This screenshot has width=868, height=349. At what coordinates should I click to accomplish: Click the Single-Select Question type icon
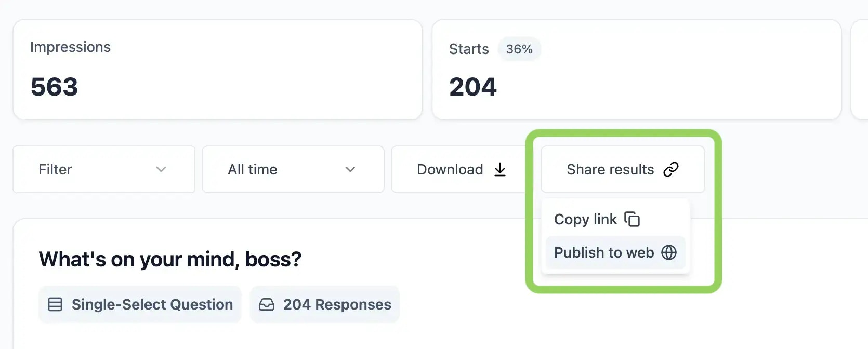tap(55, 304)
